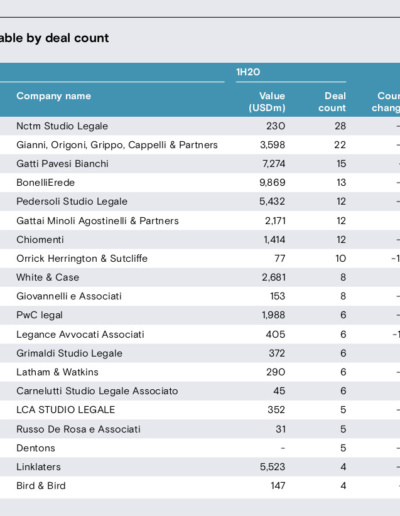Select the LCA STUDIO LEGALE name
The height and width of the screenshot is (516, 400).
(66, 410)
